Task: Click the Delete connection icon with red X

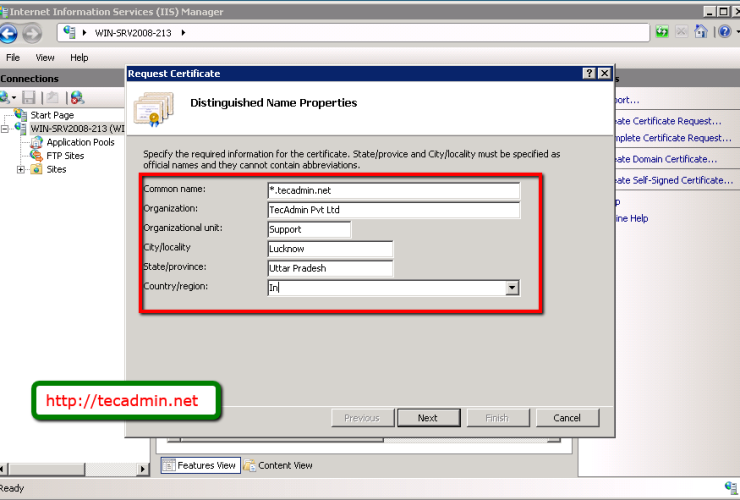Action: point(77,97)
